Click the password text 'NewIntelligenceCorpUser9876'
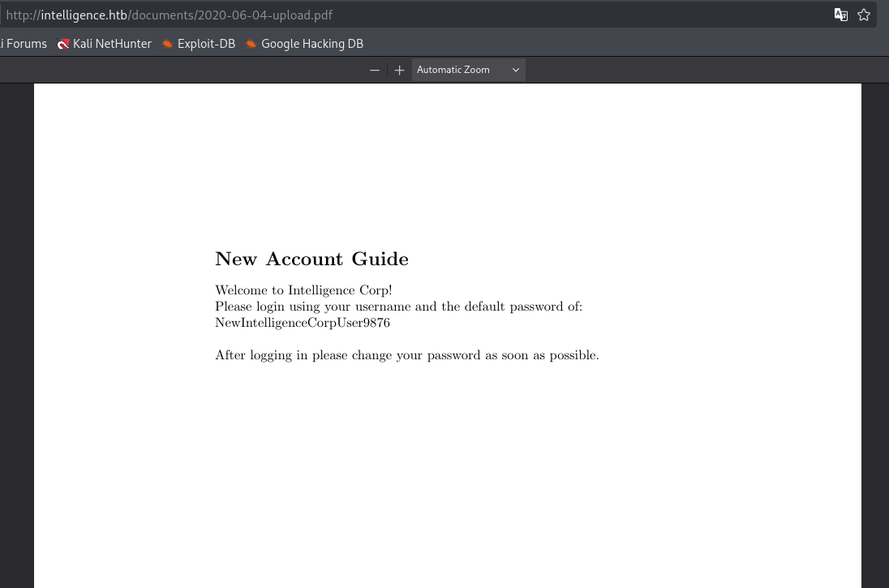The image size is (889, 588). coord(303,324)
